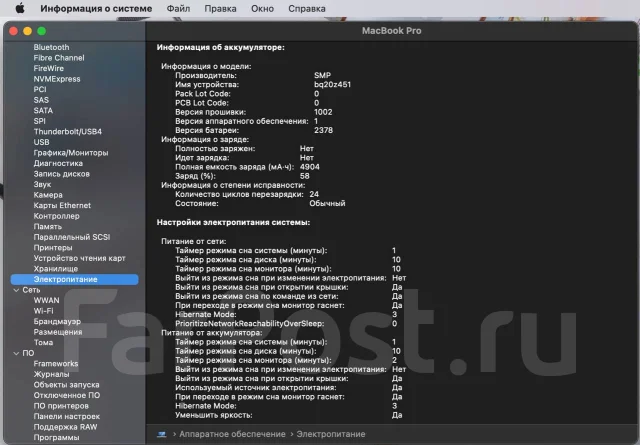Select Thunderbolt/USB4 in the sidebar
Image resolution: width=640 pixels, height=445 pixels.
pos(68,131)
